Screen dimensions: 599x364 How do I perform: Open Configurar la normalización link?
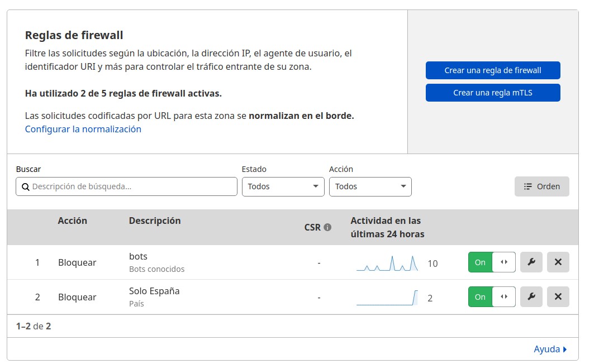83,129
